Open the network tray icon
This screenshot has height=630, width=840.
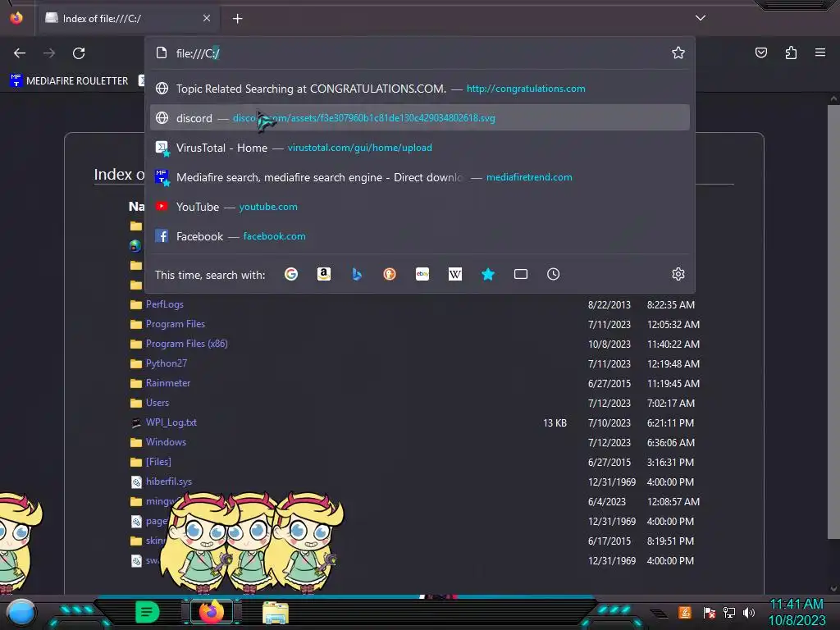[x=729, y=612]
